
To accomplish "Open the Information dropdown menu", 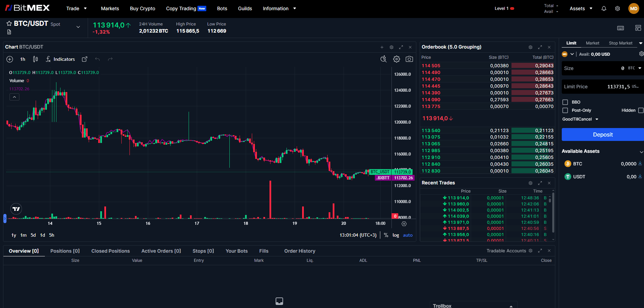I will point(279,8).
